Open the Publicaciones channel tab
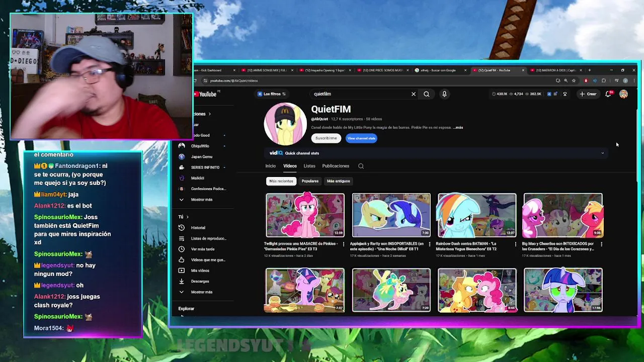644x362 pixels. point(336,166)
